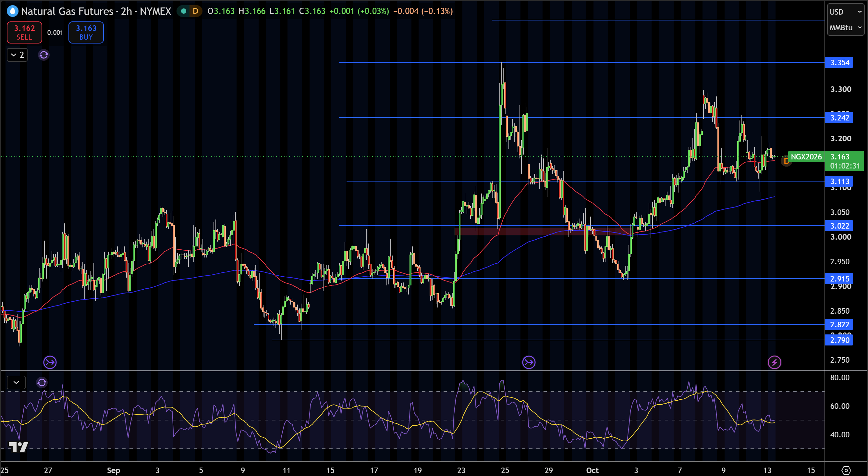Image resolution: width=868 pixels, height=476 pixels.
Task: Click the RSI pane refresh icon
Action: (42, 382)
